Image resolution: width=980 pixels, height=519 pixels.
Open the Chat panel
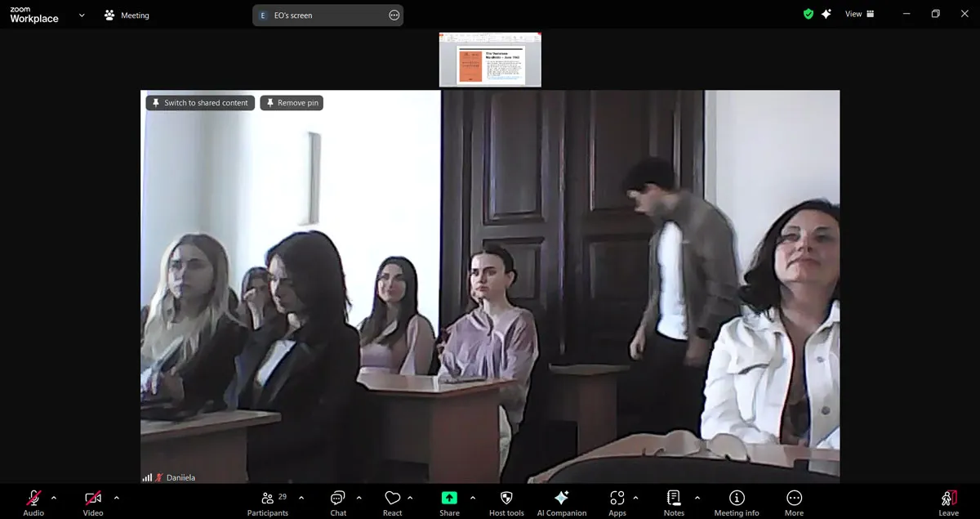338,499
